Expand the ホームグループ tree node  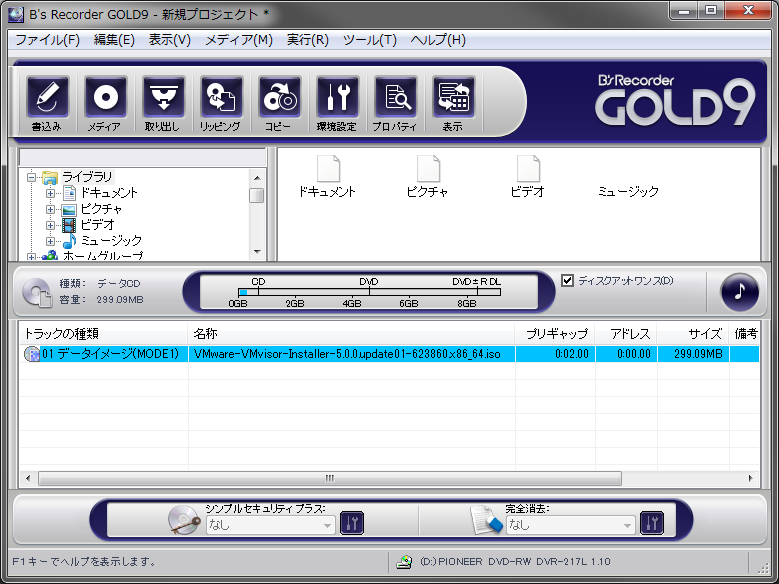(31, 257)
